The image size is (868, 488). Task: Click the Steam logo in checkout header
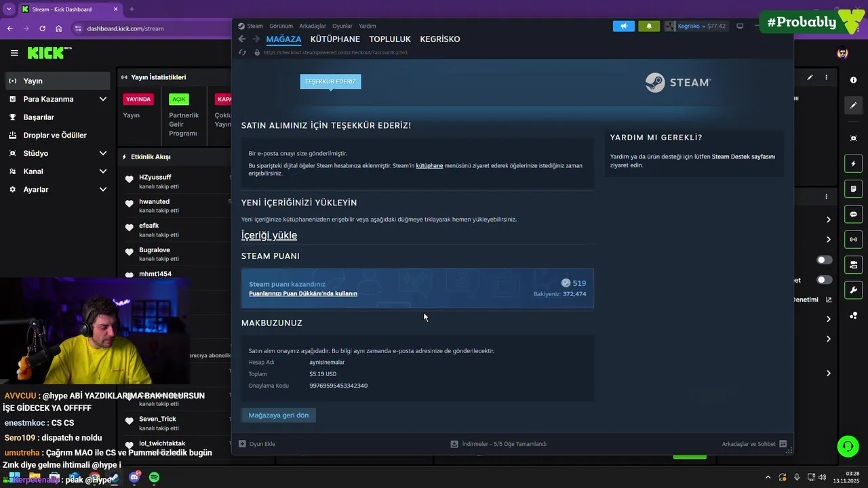(677, 83)
